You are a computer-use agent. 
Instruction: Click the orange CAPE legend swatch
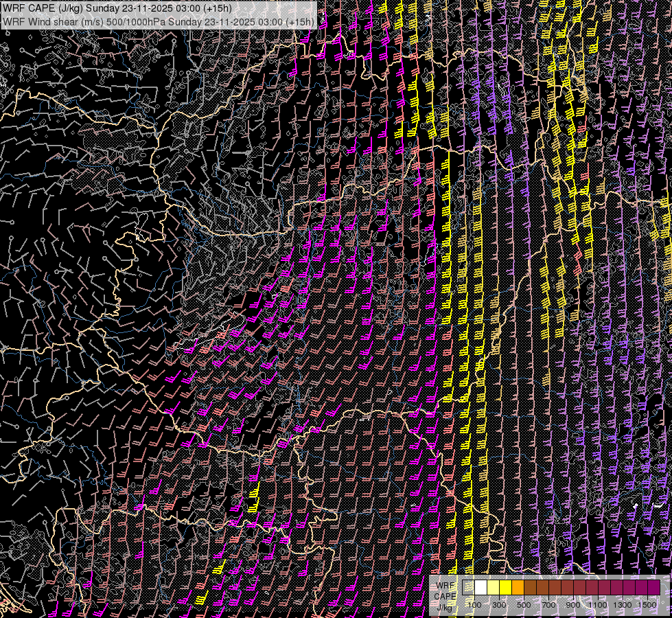point(518,588)
